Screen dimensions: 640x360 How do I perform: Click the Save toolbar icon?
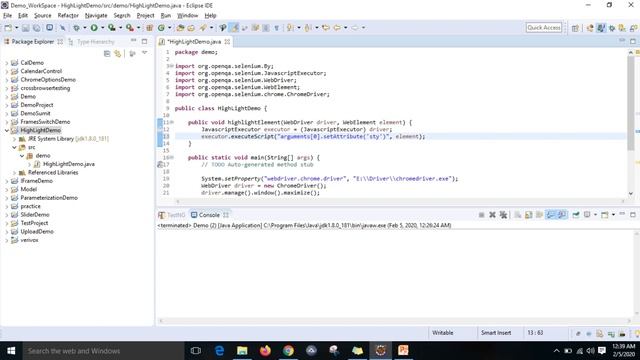26,28
